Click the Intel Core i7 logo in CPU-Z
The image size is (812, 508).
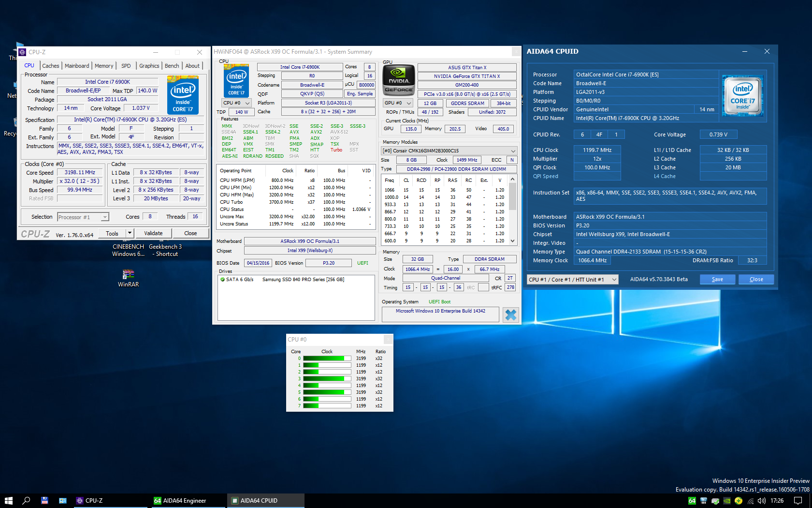183,95
